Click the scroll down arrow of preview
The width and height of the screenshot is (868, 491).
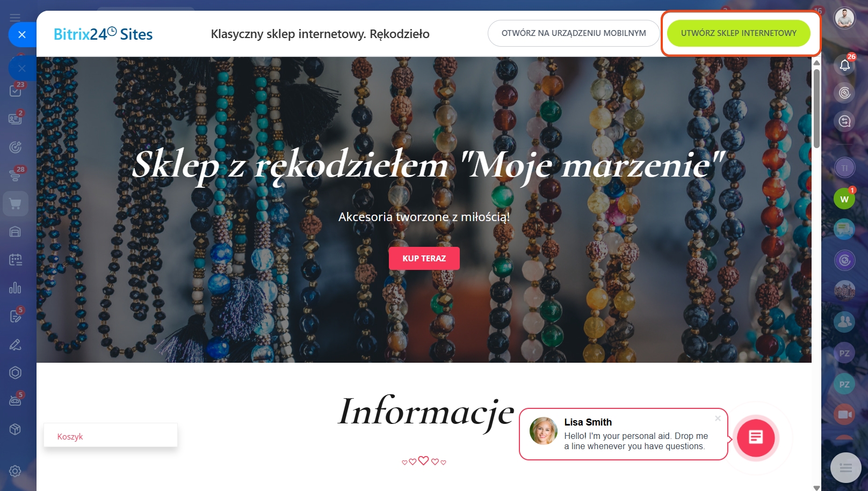click(x=816, y=487)
